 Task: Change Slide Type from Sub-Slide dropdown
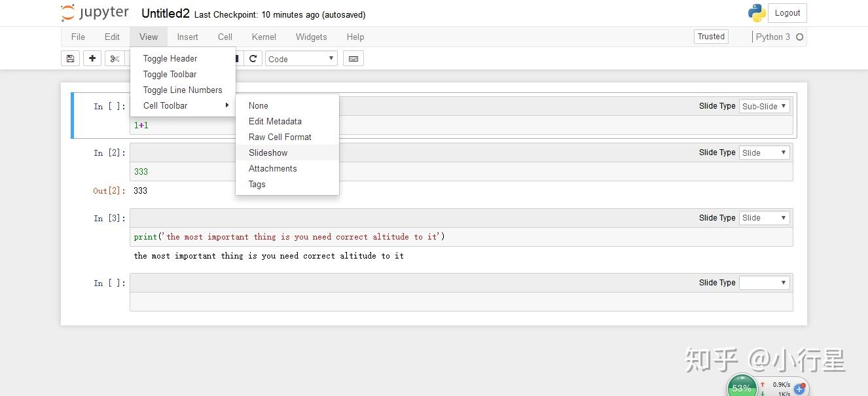tap(764, 105)
